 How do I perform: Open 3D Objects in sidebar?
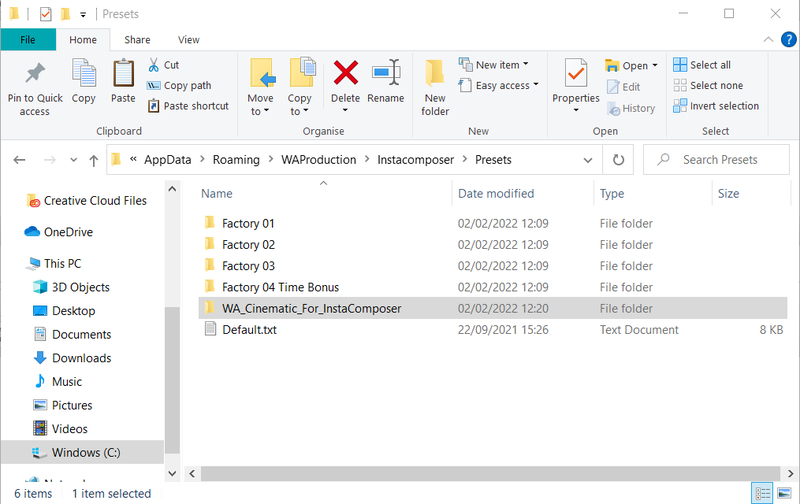tap(71, 287)
